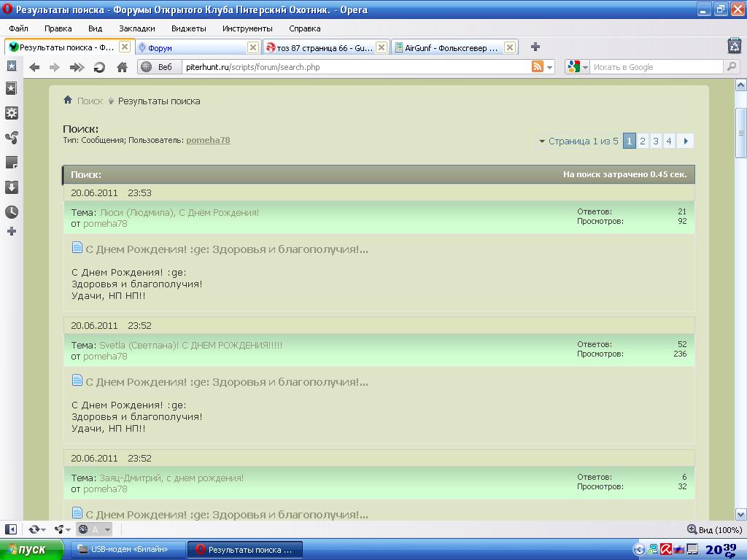Screen dimensions: 747x560
Task: Click the Reload page button
Action: coord(99,67)
